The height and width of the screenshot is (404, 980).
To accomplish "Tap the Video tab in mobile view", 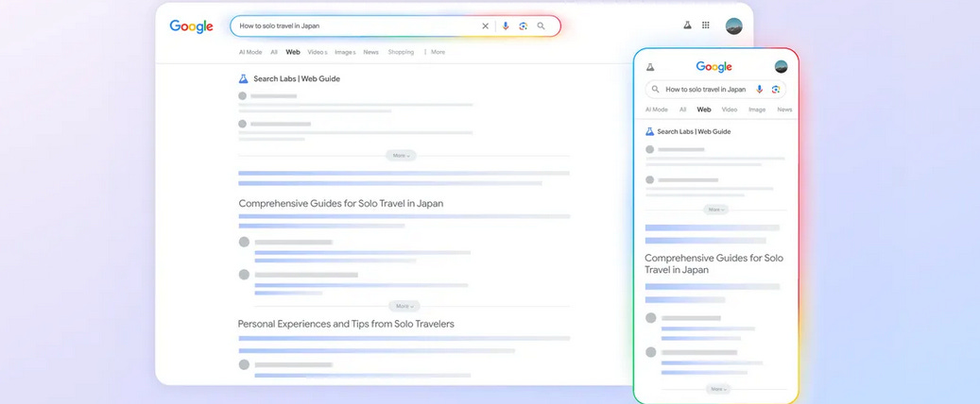I will point(730,109).
